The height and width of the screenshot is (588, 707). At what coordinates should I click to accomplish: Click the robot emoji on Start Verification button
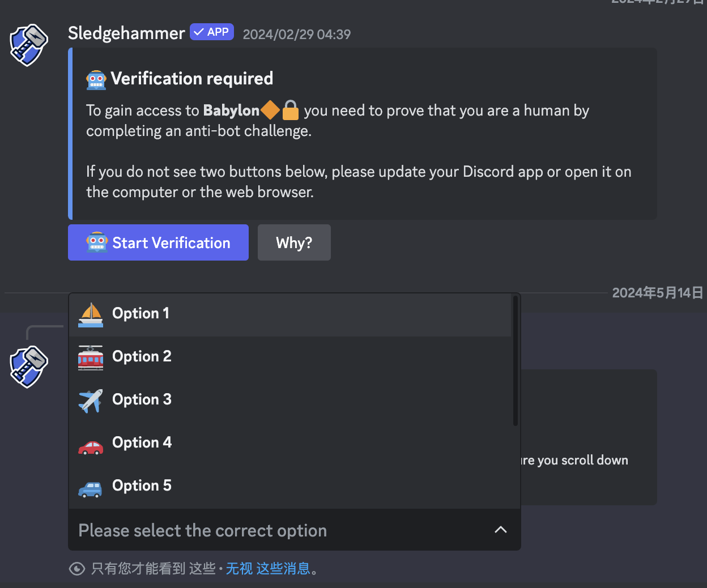click(x=96, y=242)
